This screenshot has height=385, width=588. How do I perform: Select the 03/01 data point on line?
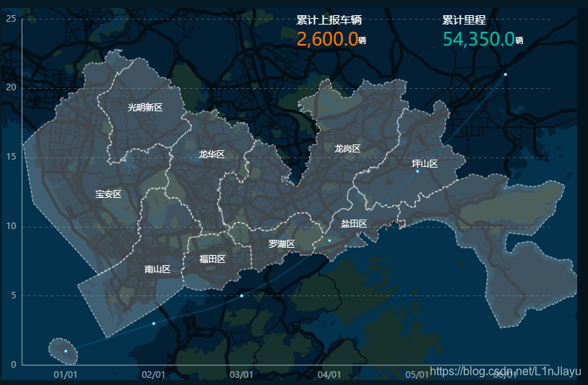click(x=241, y=295)
